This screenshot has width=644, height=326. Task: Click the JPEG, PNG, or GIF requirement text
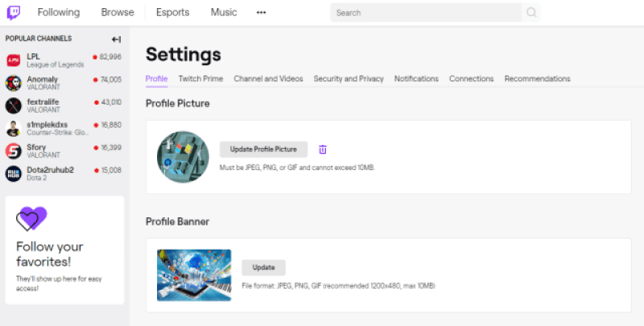[297, 167]
